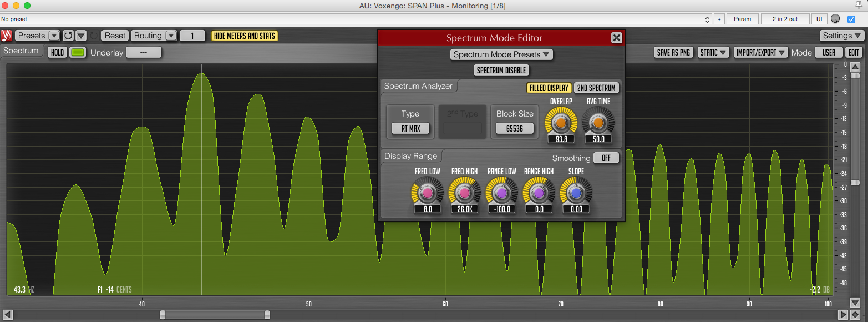Click the greyed-out redo arrow icon
The height and width of the screenshot is (322, 868).
pos(94,36)
